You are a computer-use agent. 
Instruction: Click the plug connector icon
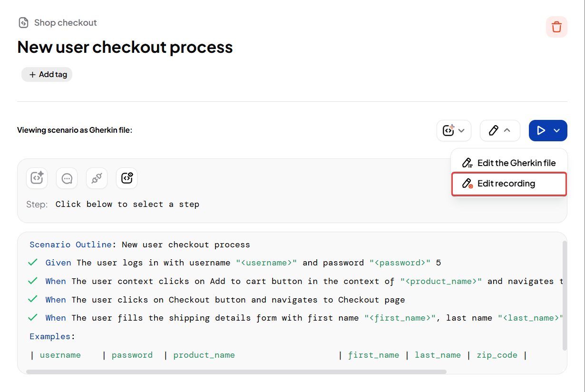(97, 178)
